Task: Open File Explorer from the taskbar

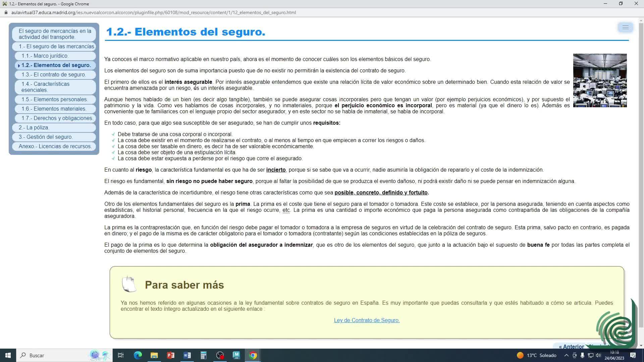Action: [x=154, y=355]
